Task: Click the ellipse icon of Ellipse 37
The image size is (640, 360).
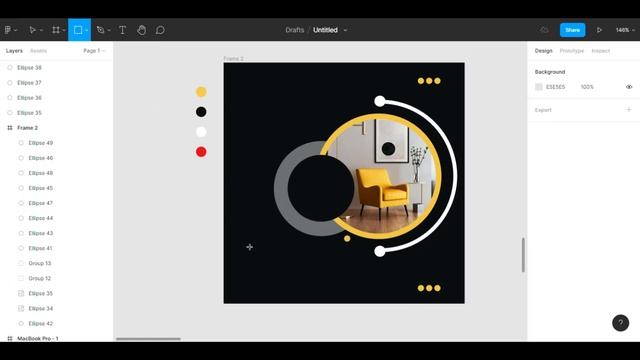Action: coord(10,83)
